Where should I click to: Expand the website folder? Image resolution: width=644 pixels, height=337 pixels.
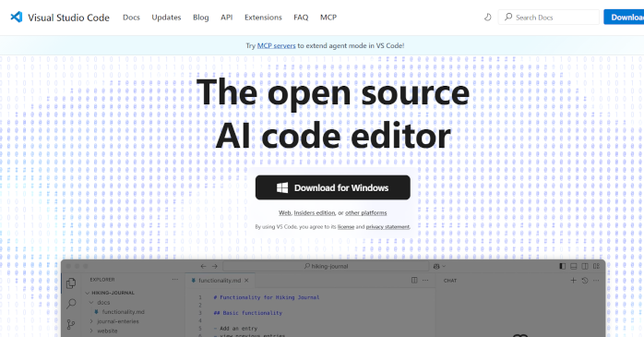(91, 331)
